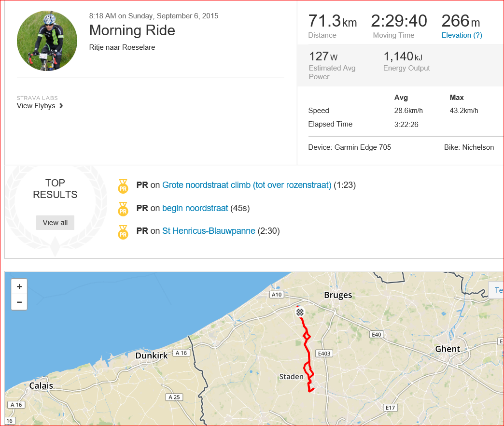Click the PR medal beside St Henricus-Blauwpanne
The width and height of the screenshot is (504, 426).
click(x=123, y=232)
